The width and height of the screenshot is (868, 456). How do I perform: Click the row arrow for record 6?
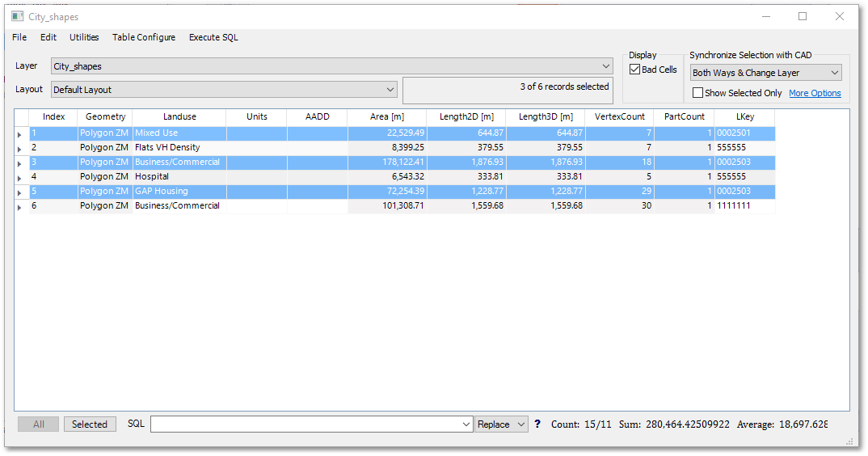[x=20, y=206]
